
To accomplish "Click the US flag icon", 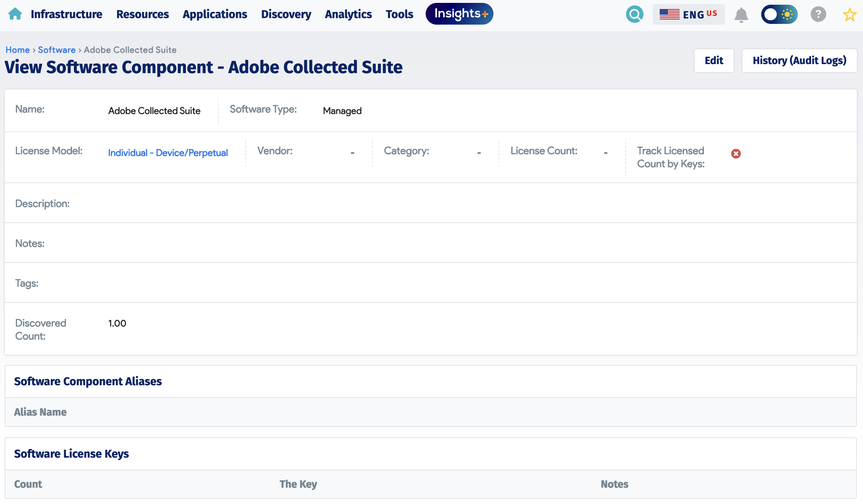I will pos(670,14).
